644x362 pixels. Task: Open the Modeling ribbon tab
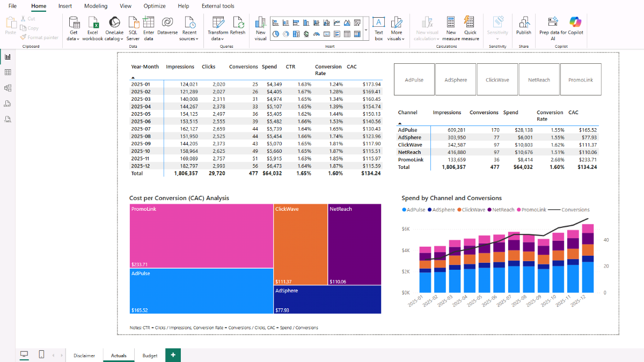click(x=96, y=6)
